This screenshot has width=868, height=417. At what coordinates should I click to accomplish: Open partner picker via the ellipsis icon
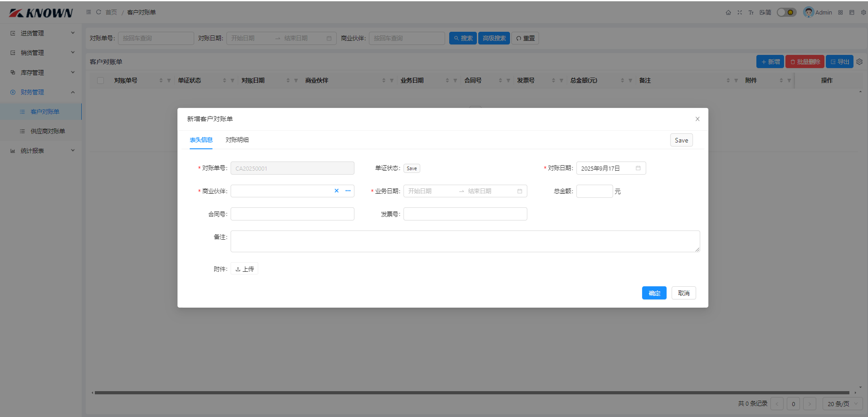(x=348, y=191)
